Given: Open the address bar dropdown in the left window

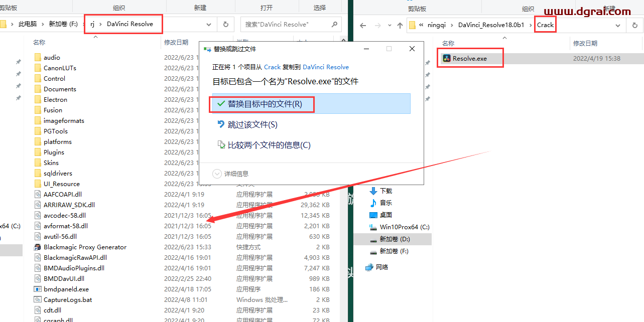Looking at the screenshot, I should [x=209, y=24].
